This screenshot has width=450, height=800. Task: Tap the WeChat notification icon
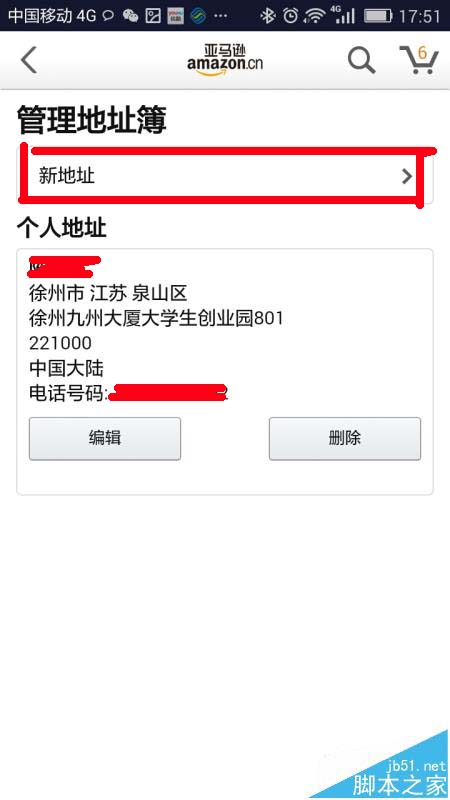pyautogui.click(x=131, y=16)
